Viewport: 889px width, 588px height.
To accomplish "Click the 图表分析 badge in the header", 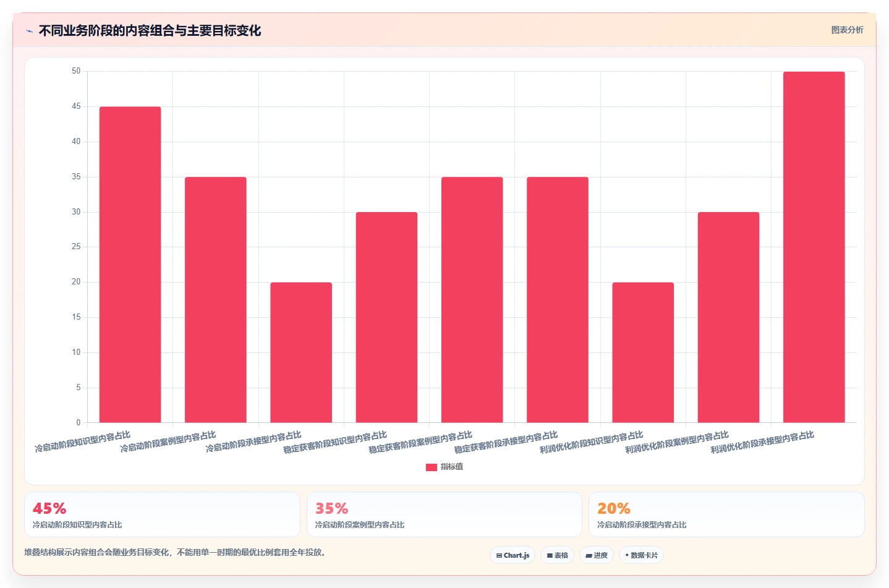I will (x=847, y=30).
